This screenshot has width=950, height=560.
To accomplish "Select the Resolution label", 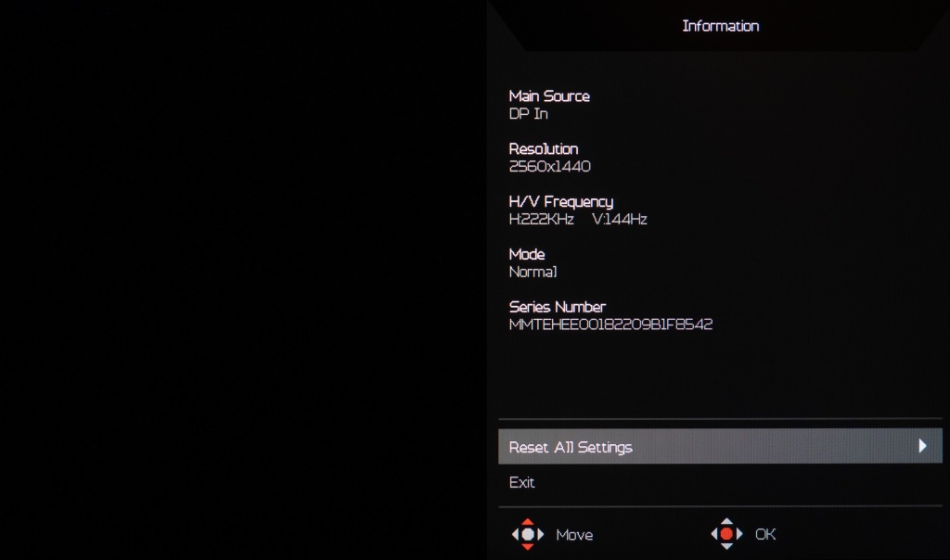I will point(544,149).
